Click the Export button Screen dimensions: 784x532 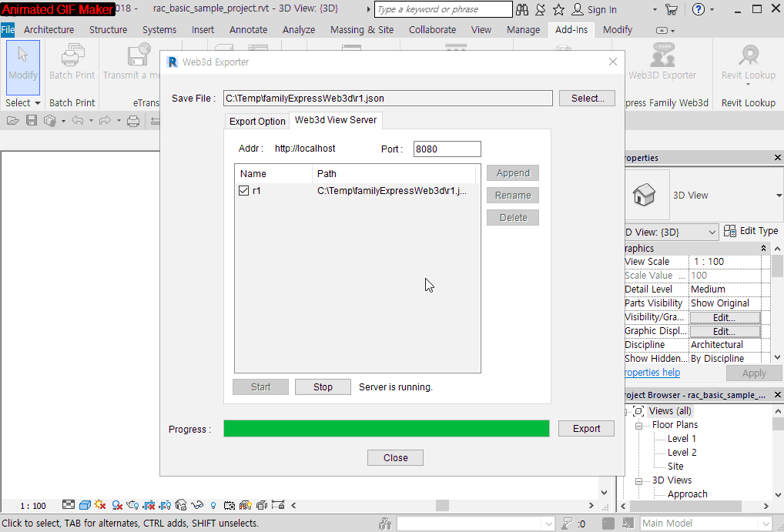click(586, 429)
